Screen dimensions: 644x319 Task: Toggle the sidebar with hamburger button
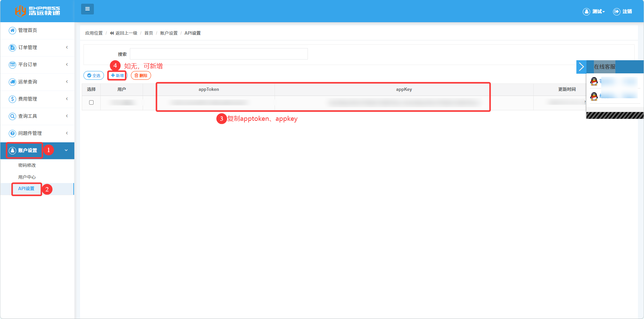pyautogui.click(x=87, y=9)
